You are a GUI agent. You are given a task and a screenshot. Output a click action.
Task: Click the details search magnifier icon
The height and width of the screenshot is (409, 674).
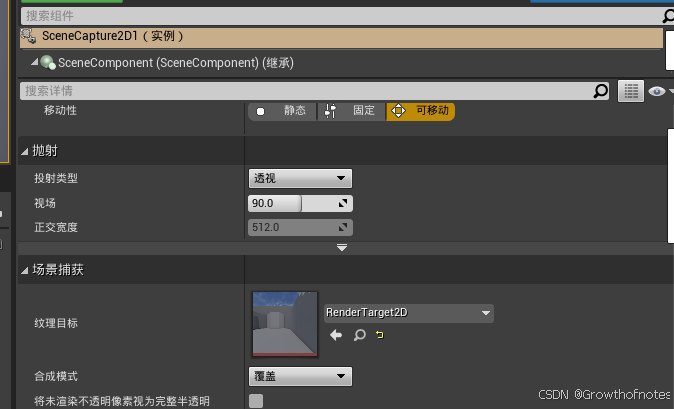point(600,91)
